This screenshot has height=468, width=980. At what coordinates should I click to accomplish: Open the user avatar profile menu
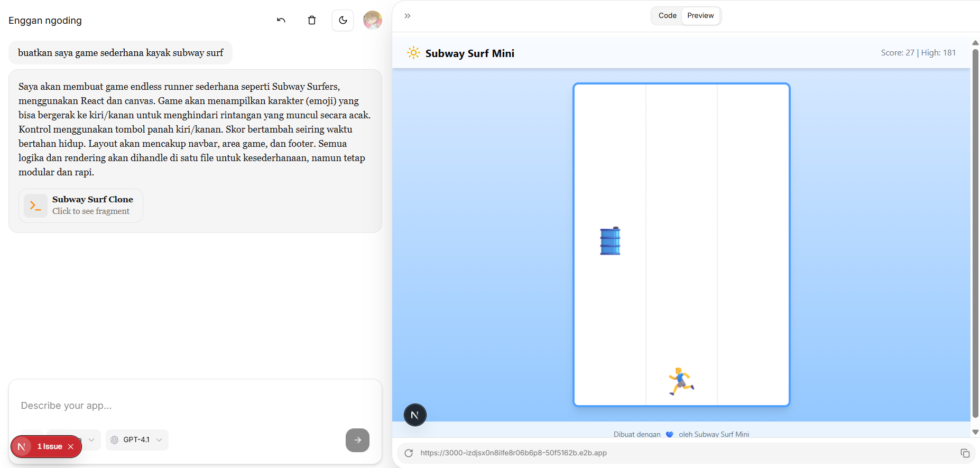(373, 20)
